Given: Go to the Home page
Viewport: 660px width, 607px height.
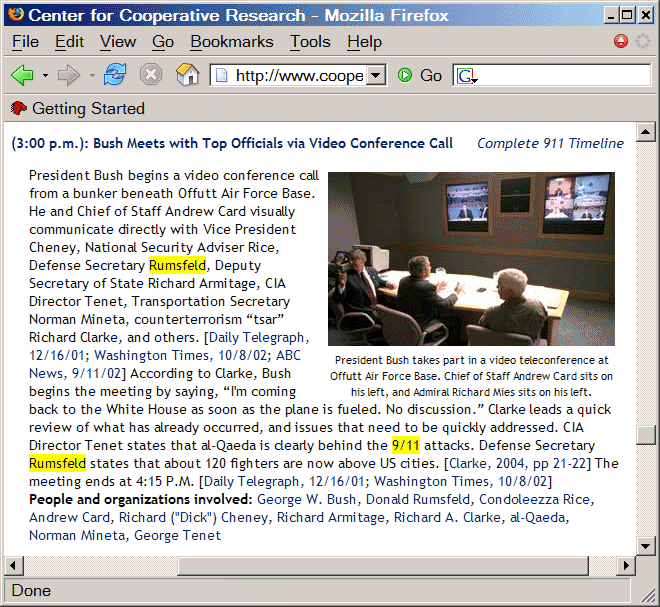Looking at the screenshot, I should point(187,76).
